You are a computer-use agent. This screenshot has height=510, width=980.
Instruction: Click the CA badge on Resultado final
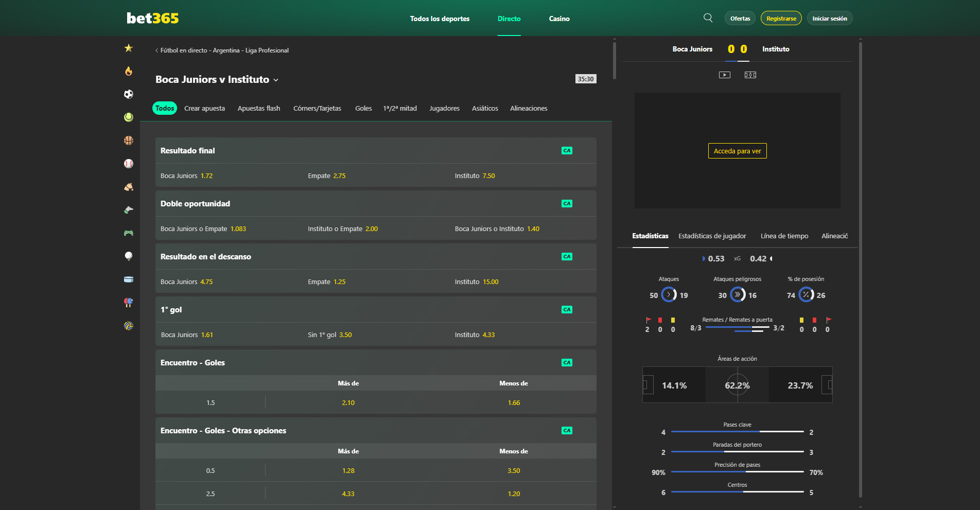point(567,151)
